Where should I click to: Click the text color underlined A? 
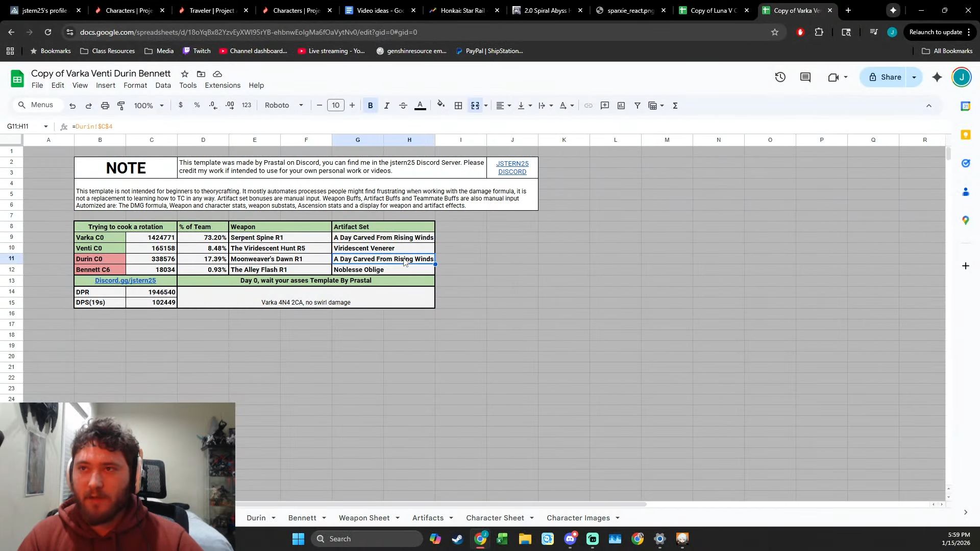pyautogui.click(x=420, y=106)
